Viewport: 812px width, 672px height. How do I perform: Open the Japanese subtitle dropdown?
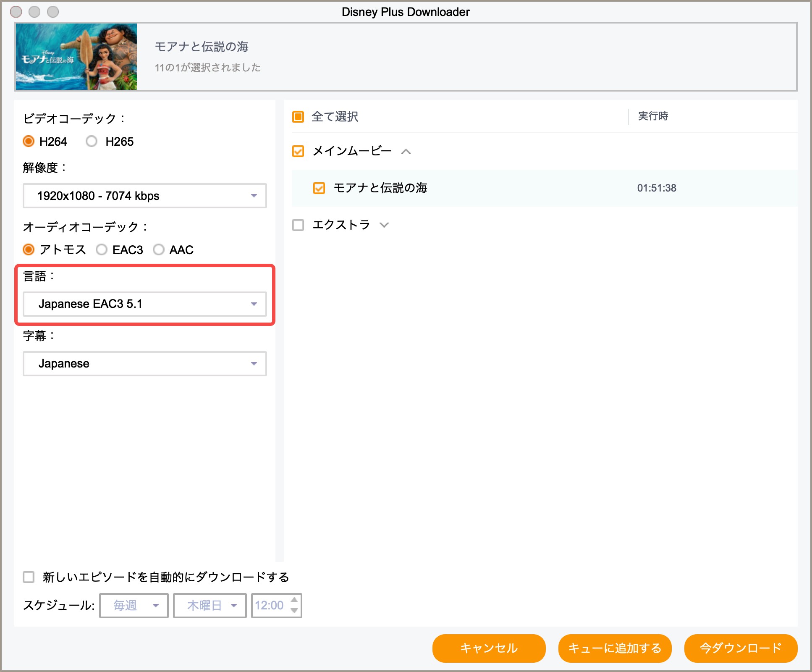145,364
